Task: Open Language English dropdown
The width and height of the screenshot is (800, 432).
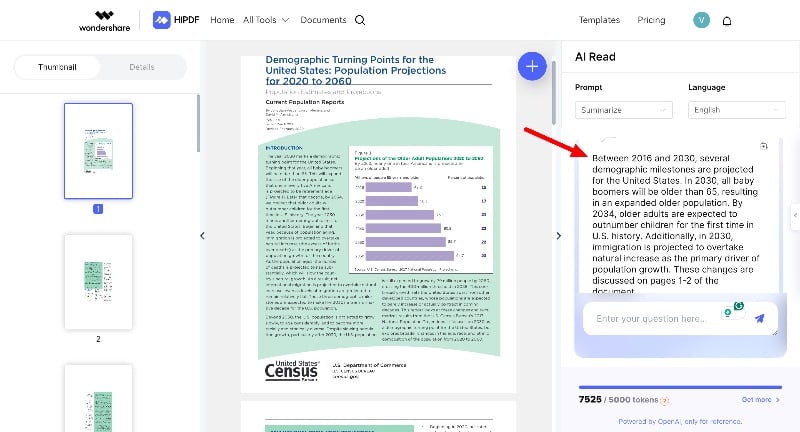Action: click(737, 110)
